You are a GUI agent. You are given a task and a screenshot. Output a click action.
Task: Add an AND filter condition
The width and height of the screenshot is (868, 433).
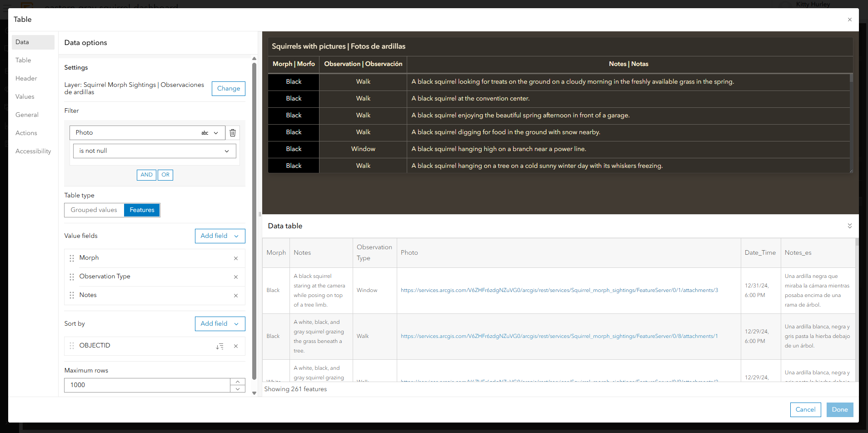[146, 175]
